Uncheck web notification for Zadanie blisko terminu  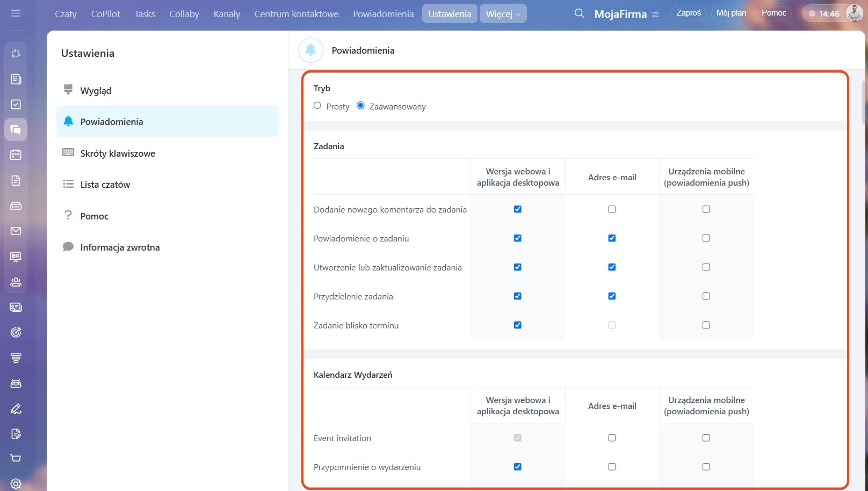pyautogui.click(x=518, y=325)
